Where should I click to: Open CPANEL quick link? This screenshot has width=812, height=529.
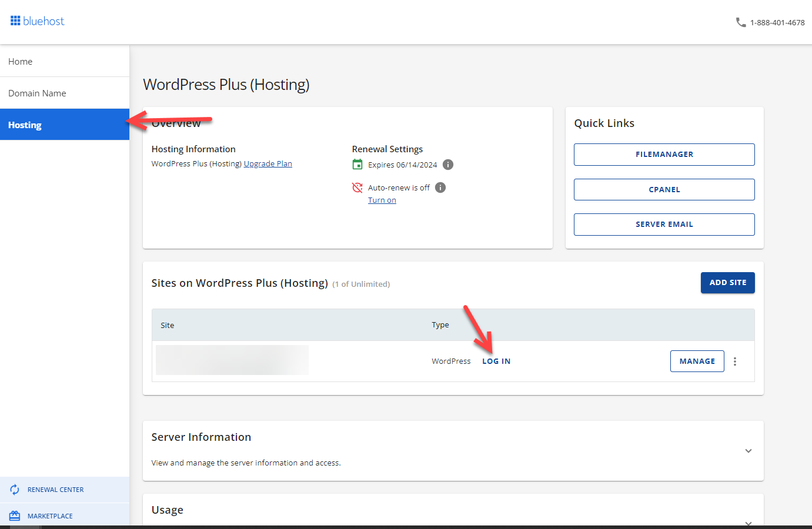click(x=664, y=190)
